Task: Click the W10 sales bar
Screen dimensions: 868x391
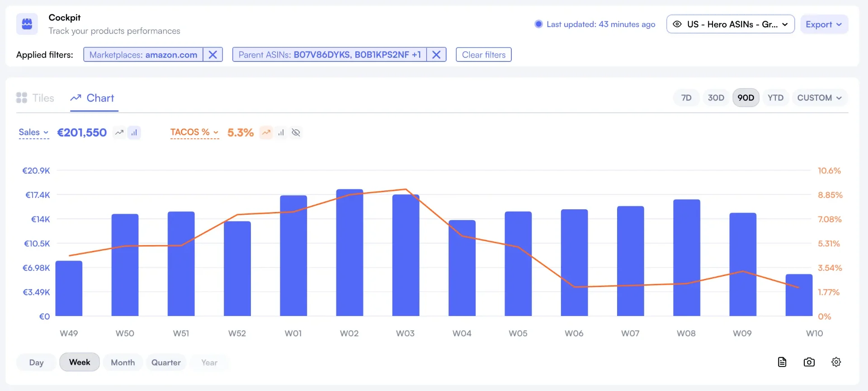Action: point(799,295)
